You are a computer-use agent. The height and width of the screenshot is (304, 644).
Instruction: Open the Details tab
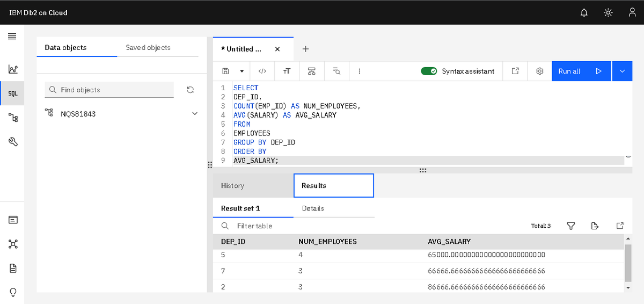coord(334,208)
